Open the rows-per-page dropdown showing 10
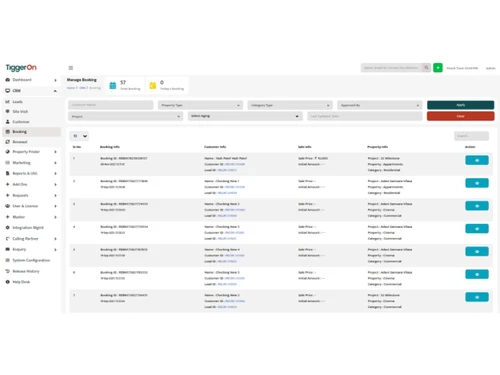500x375 pixels. click(x=79, y=136)
